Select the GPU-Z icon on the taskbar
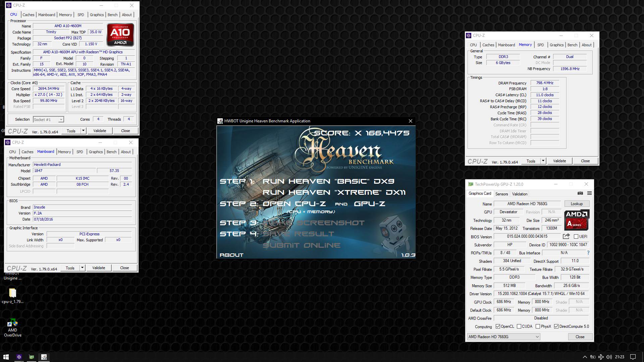 [32, 357]
